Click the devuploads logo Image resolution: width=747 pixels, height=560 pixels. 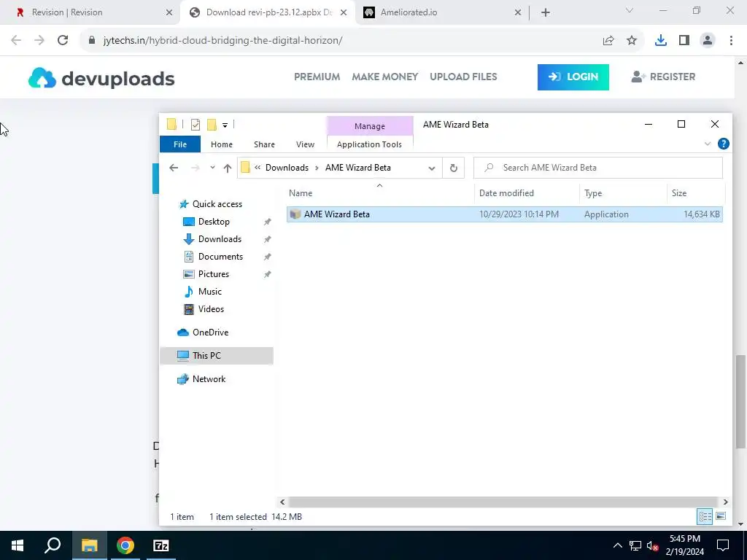point(101,79)
